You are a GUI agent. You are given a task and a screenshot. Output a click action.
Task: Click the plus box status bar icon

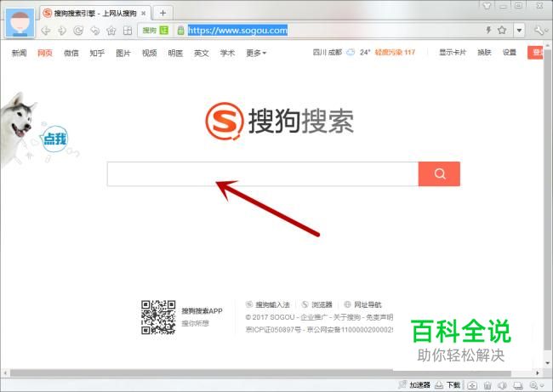pos(472,385)
